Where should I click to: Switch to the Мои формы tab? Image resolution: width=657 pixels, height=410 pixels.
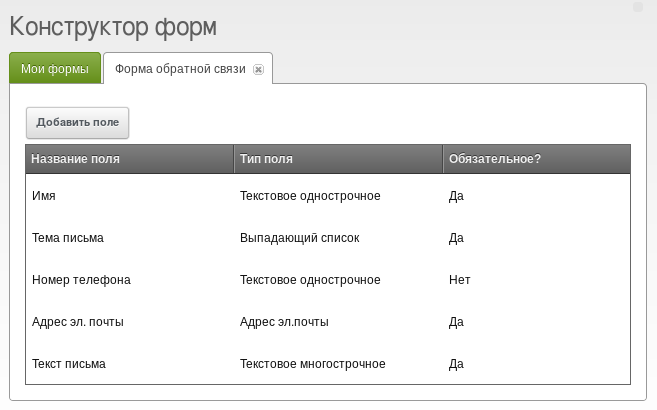55,68
